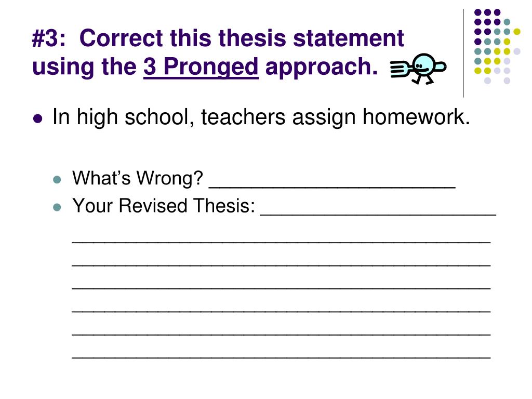The width and height of the screenshot is (532, 399).
Task: Click the third blank answer line
Action: pyautogui.click(x=281, y=288)
